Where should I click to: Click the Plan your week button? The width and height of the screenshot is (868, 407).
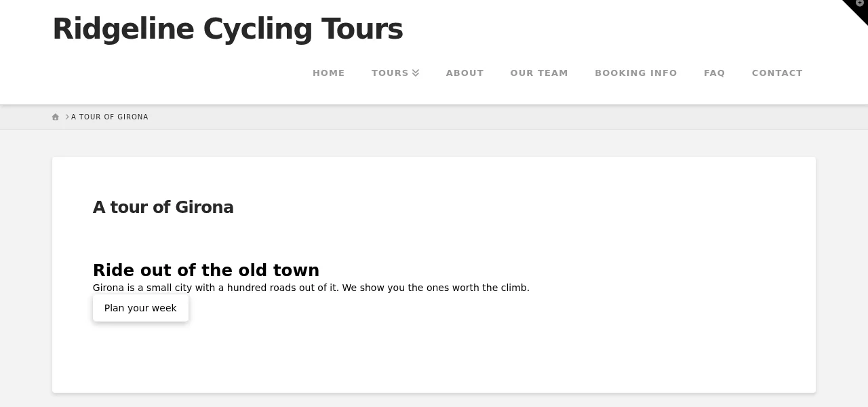(x=140, y=308)
